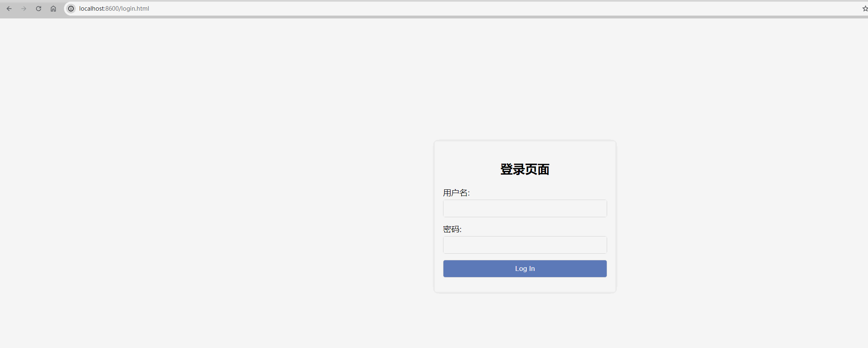Click the 用户名: label

pos(456,193)
